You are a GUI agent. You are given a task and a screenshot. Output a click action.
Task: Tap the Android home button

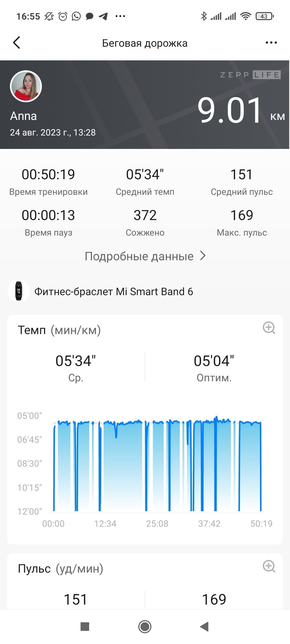click(145, 627)
